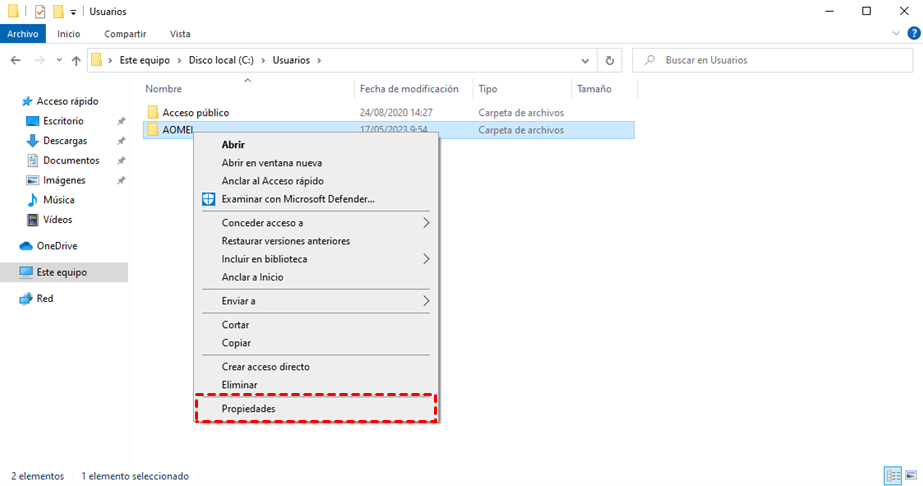
Task: Open the Descargas quick access folder
Action: [64, 141]
